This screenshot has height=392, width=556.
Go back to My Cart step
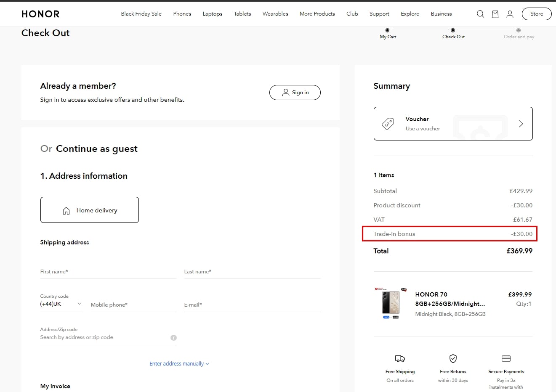388,33
